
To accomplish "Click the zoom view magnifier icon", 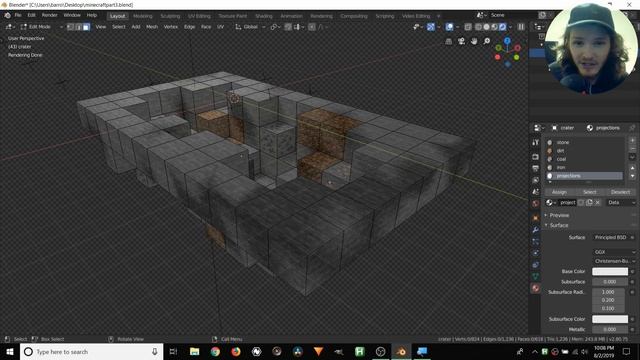I will [x=487, y=41].
